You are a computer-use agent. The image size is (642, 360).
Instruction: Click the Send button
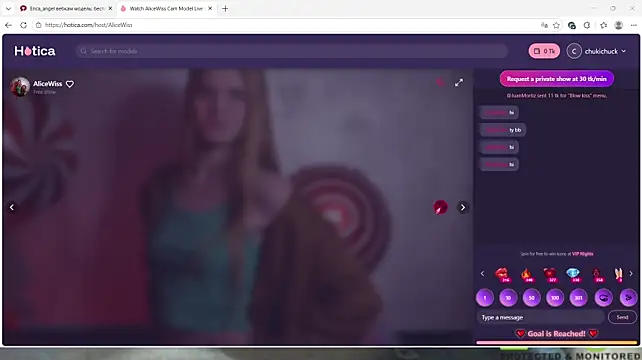(x=622, y=317)
